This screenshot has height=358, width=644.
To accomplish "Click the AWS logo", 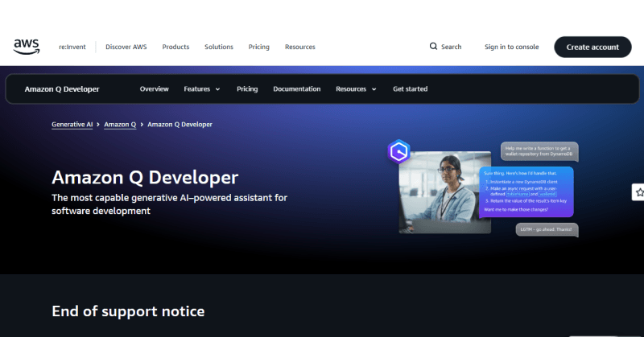I will (27, 47).
